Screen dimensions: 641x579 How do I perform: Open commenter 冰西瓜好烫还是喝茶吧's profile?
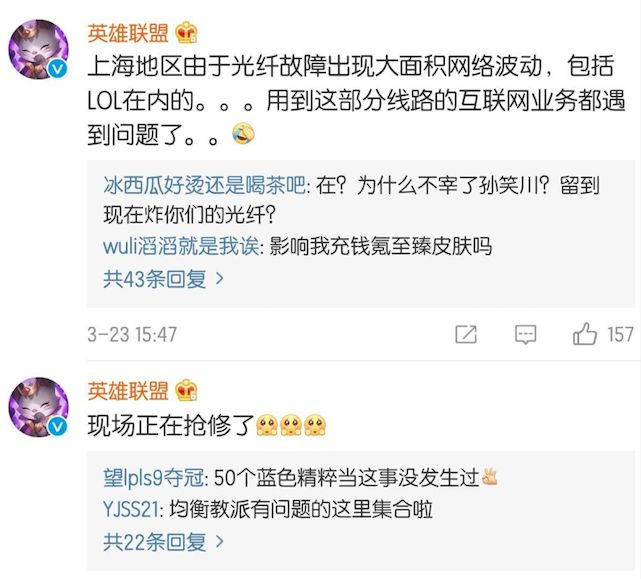click(x=207, y=185)
